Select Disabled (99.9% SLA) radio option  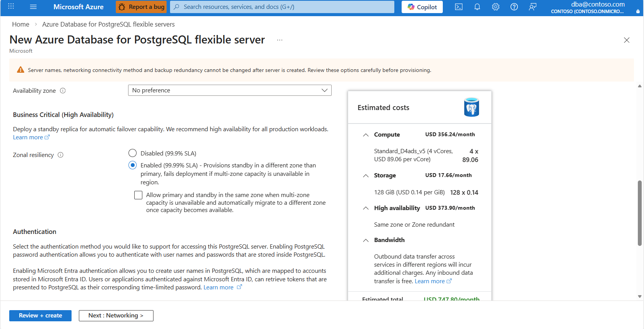[133, 153]
